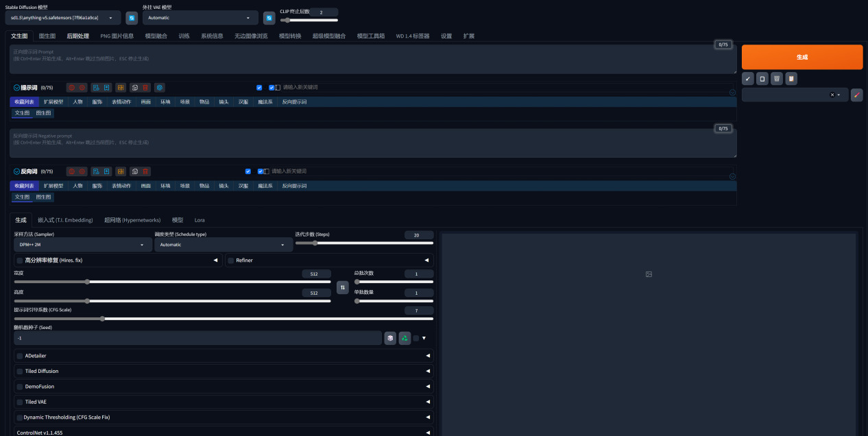
Task: Click first red circle icon in negative prompt toolbar
Action: (x=71, y=171)
